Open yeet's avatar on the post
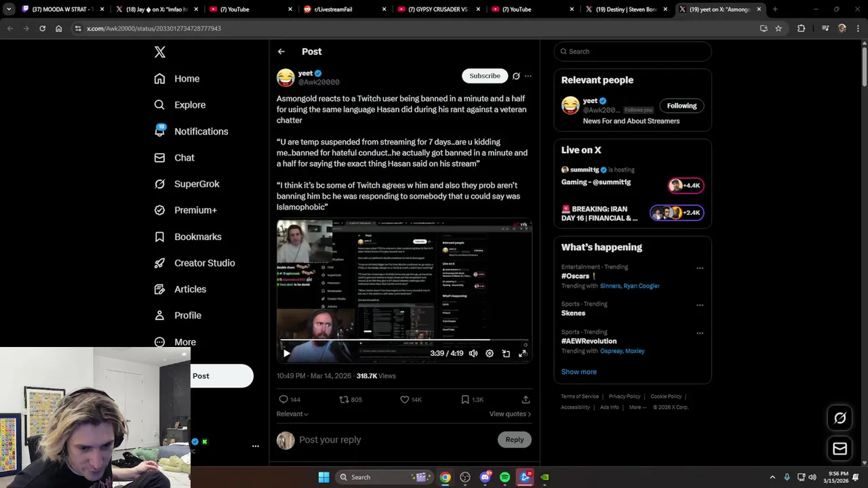 click(x=285, y=77)
